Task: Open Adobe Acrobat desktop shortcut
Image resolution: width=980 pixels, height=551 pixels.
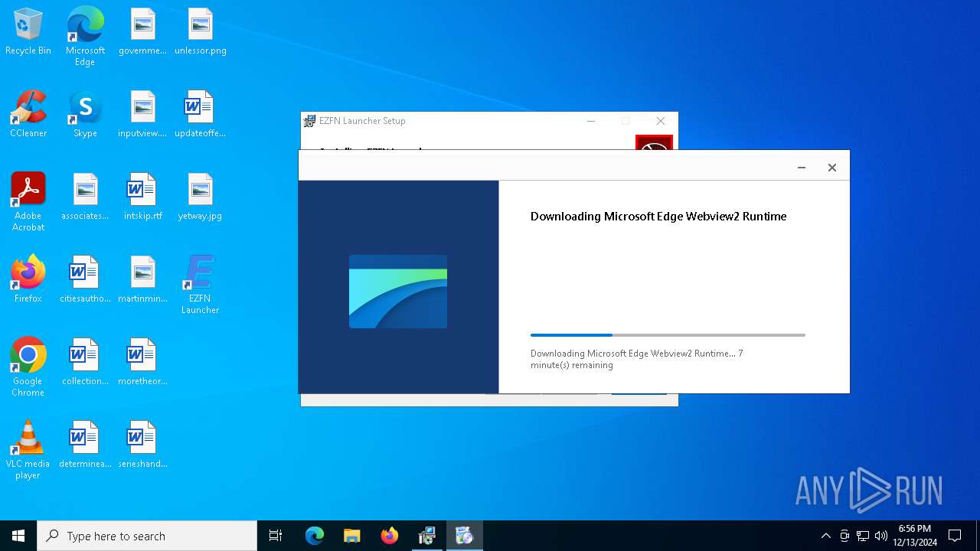Action: coord(28,202)
